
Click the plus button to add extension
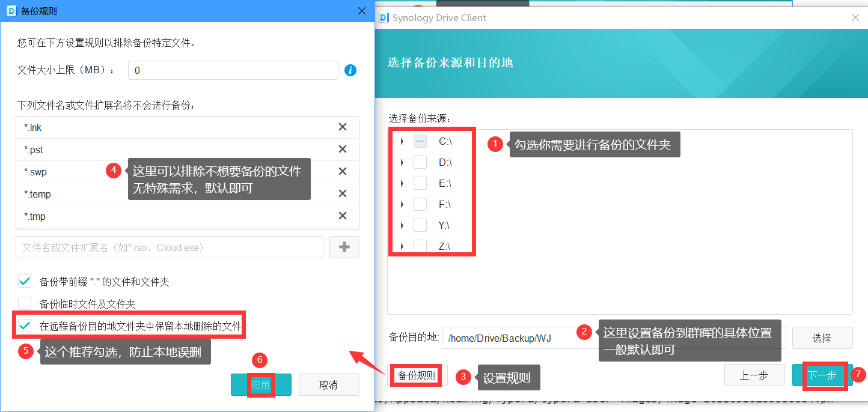point(344,247)
